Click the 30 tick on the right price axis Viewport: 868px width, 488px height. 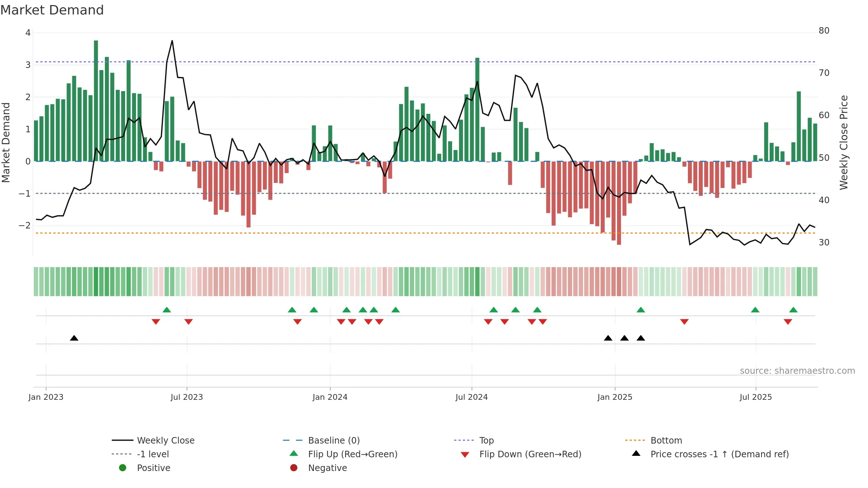pyautogui.click(x=824, y=243)
